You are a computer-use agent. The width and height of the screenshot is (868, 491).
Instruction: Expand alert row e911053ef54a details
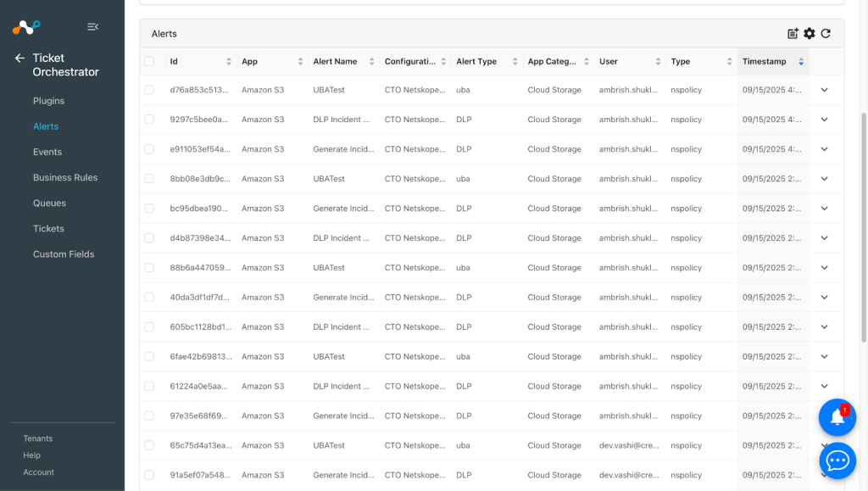(824, 149)
